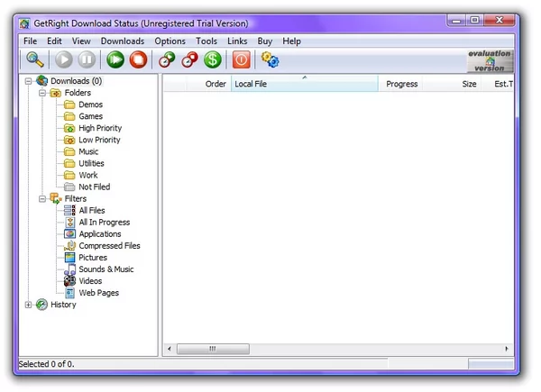Select the 'History' tree label
Screen dimensions: 541x392
pyautogui.click(x=63, y=305)
